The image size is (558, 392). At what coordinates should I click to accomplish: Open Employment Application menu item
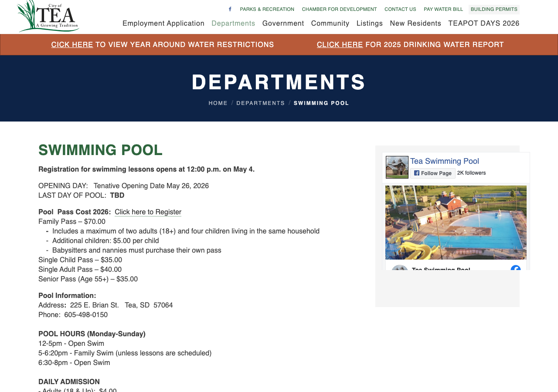[163, 24]
